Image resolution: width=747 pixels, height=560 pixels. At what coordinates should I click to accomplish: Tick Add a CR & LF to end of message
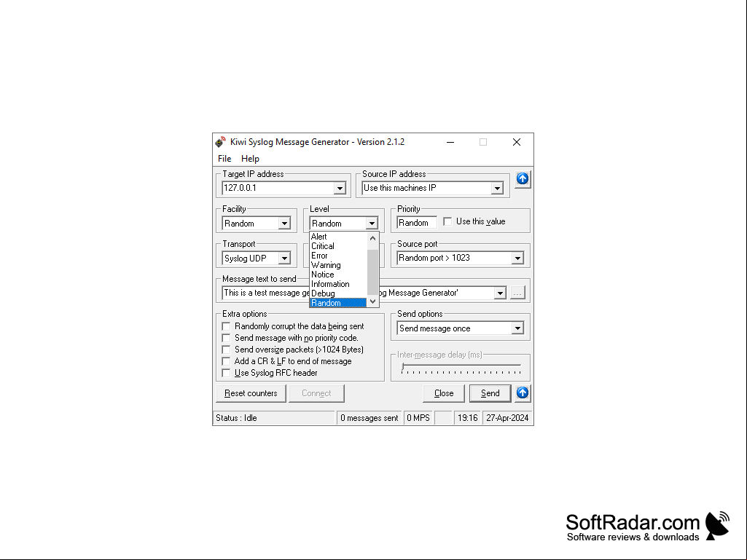(227, 361)
